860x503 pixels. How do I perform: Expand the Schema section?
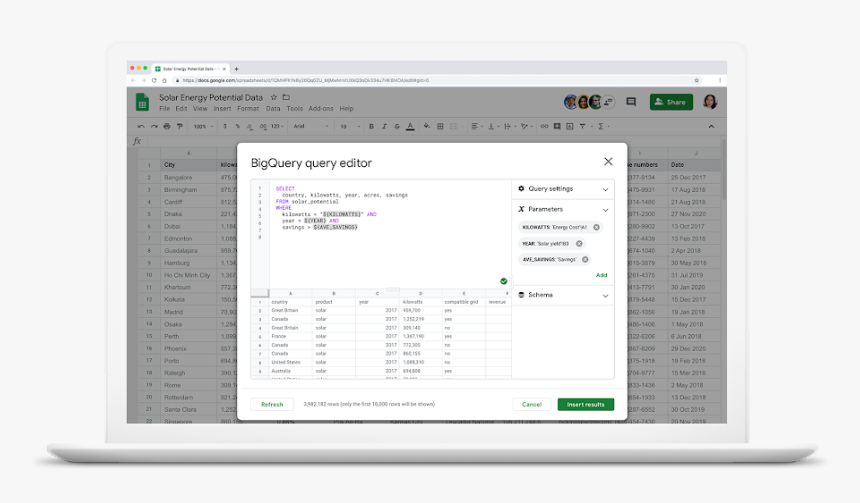[606, 296]
